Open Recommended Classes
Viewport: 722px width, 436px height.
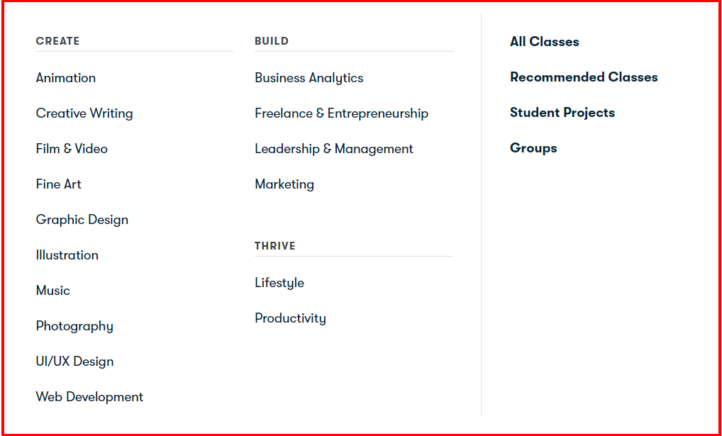point(584,77)
